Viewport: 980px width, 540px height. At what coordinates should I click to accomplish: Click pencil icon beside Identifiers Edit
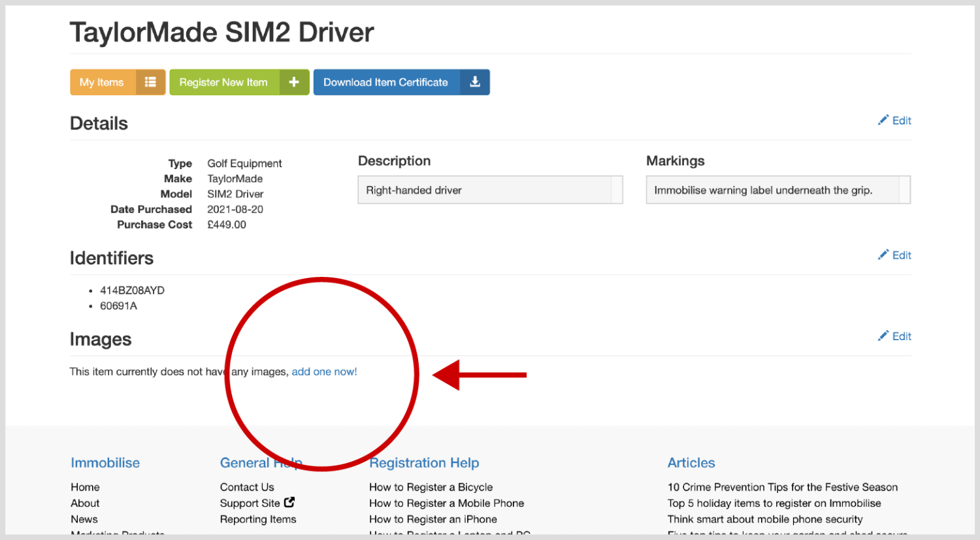883,255
